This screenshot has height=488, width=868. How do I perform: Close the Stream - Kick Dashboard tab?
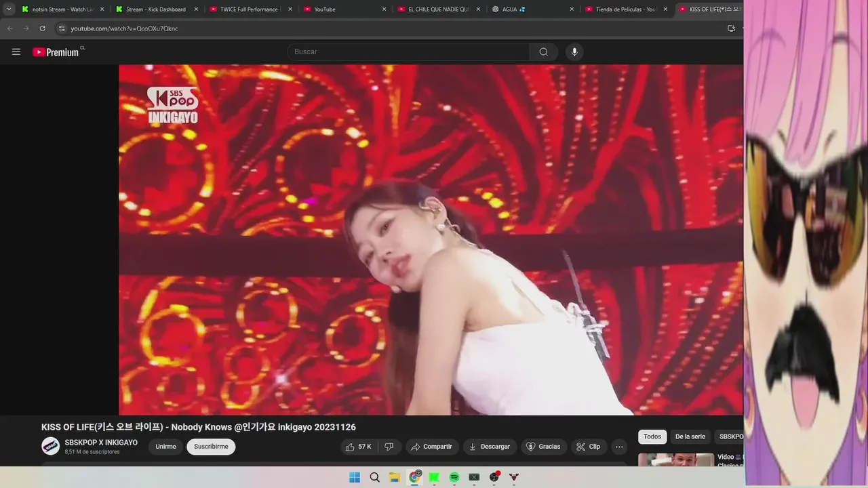click(196, 9)
